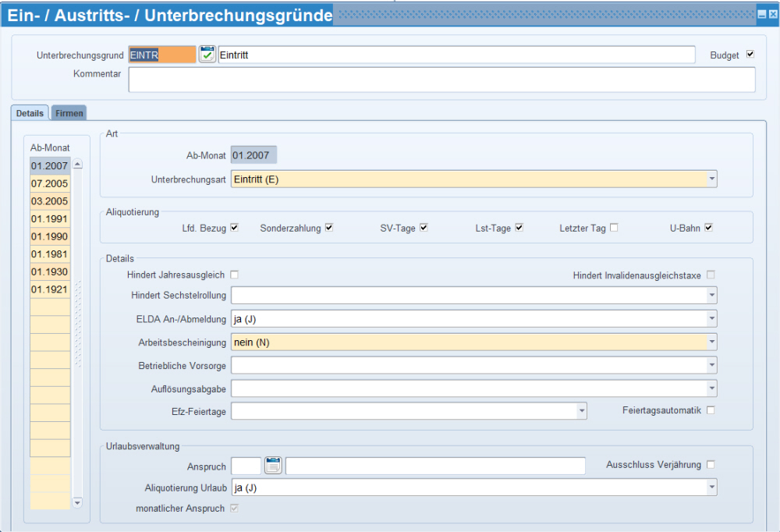Open the Unterbrechungsart dropdown
The height and width of the screenshot is (532, 780).
[x=711, y=179]
